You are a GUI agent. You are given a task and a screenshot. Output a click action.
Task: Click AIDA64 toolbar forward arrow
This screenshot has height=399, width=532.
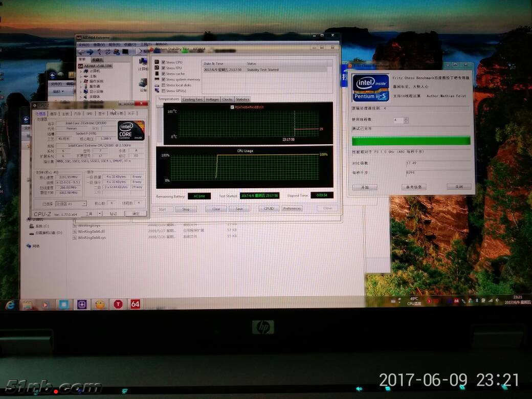pyautogui.click(x=90, y=52)
